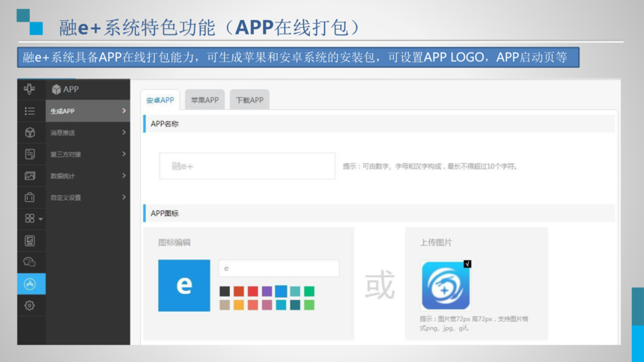Click the briefcase icon in left sidebar
The height and width of the screenshot is (362, 644).
[x=30, y=197]
